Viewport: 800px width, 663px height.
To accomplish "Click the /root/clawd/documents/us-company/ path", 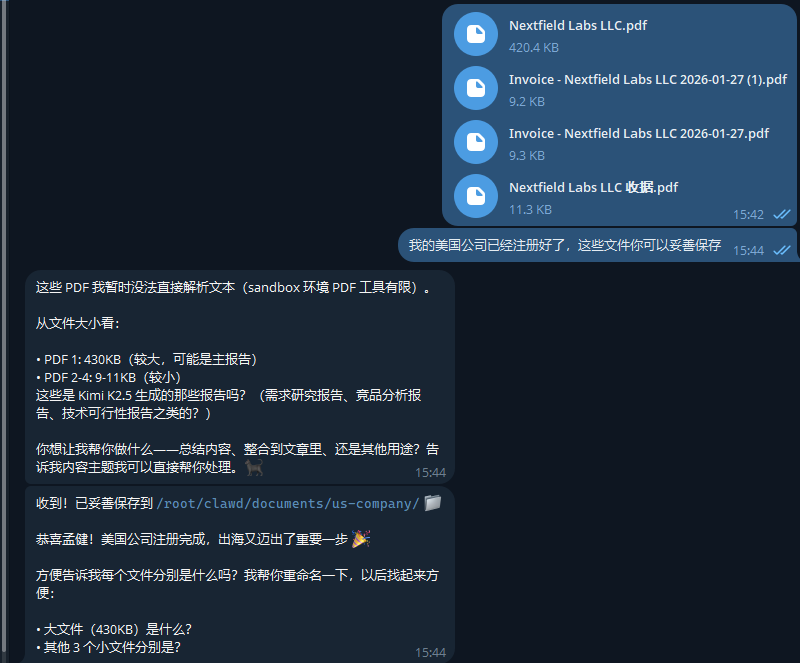I will click(x=288, y=504).
